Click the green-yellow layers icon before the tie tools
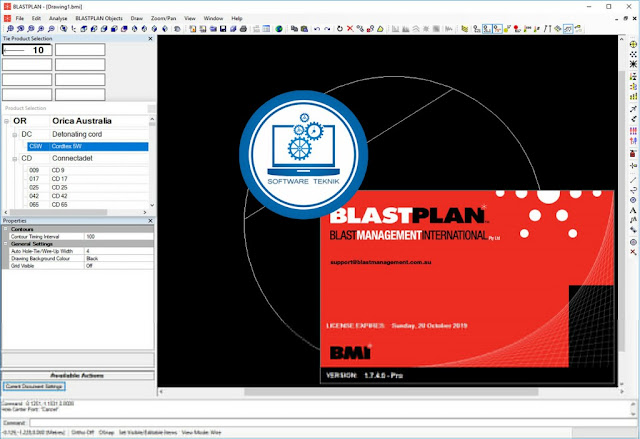The width and height of the screenshot is (640, 439). point(465,29)
